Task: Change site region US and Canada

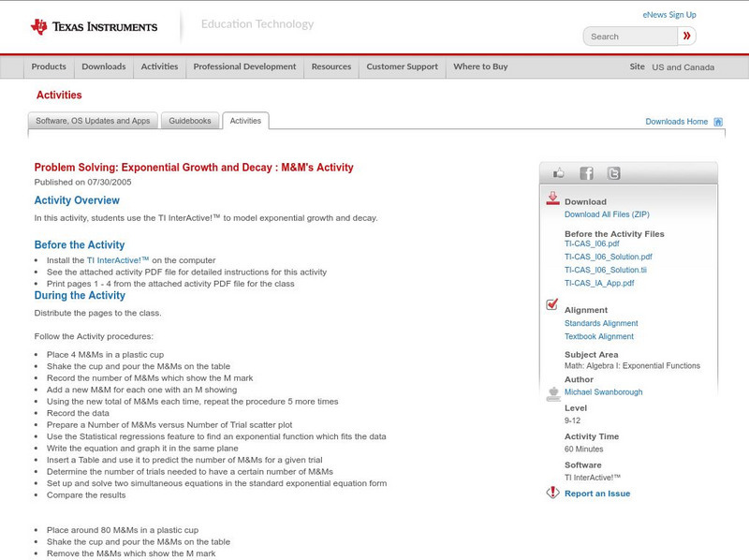Action: (683, 67)
